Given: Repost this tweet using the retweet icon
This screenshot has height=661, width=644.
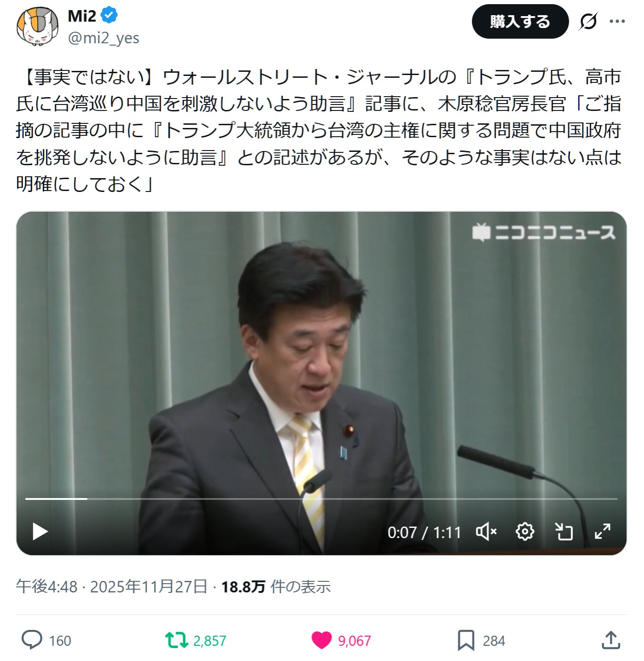Looking at the screenshot, I should [x=176, y=640].
